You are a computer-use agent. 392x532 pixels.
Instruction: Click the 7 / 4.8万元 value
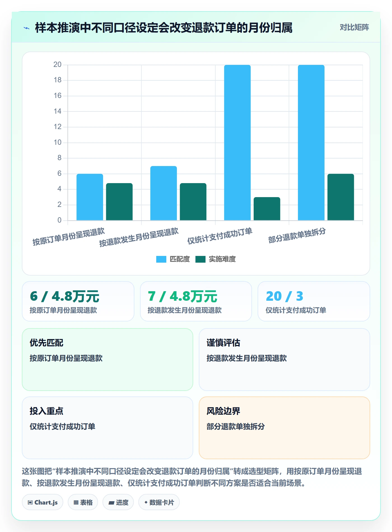coord(182,296)
